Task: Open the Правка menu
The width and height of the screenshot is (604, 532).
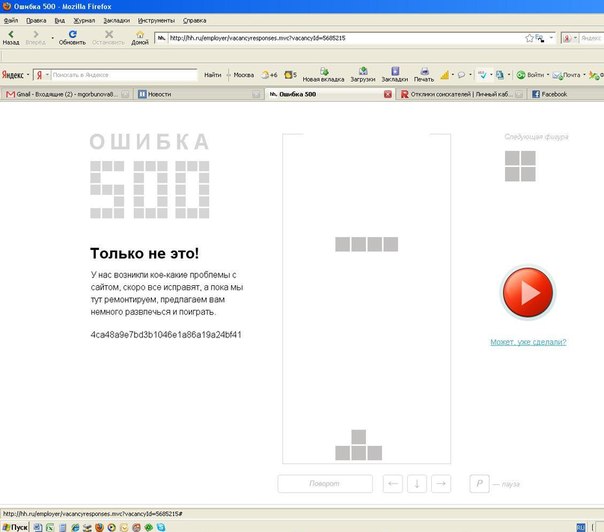Action: 36,20
